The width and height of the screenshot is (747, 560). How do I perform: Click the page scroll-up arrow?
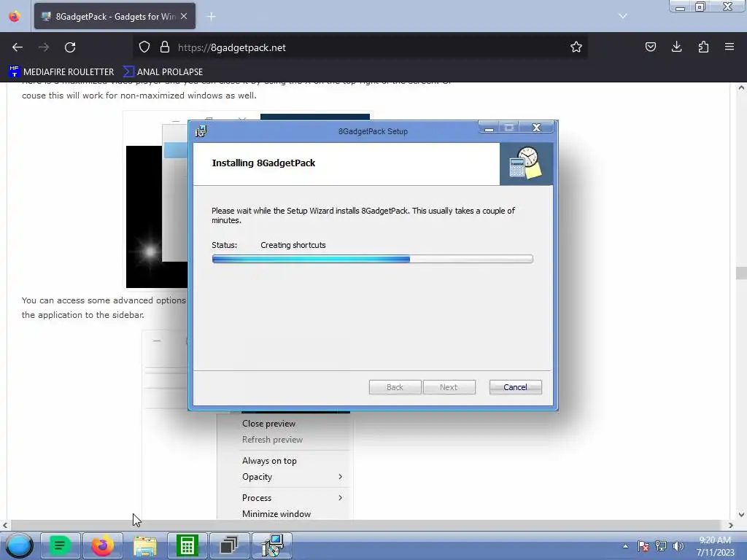[741, 87]
